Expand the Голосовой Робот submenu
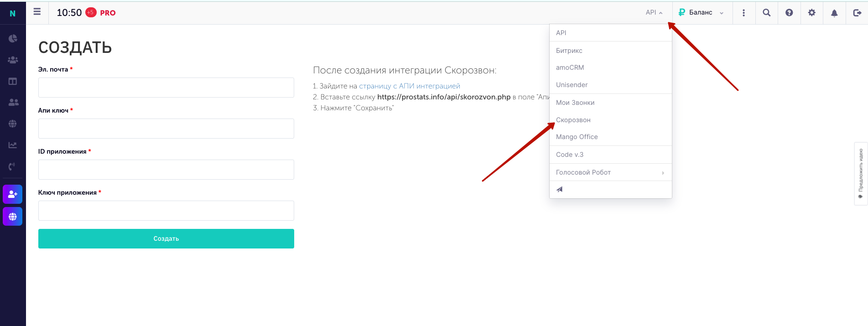The image size is (868, 326). click(x=610, y=172)
